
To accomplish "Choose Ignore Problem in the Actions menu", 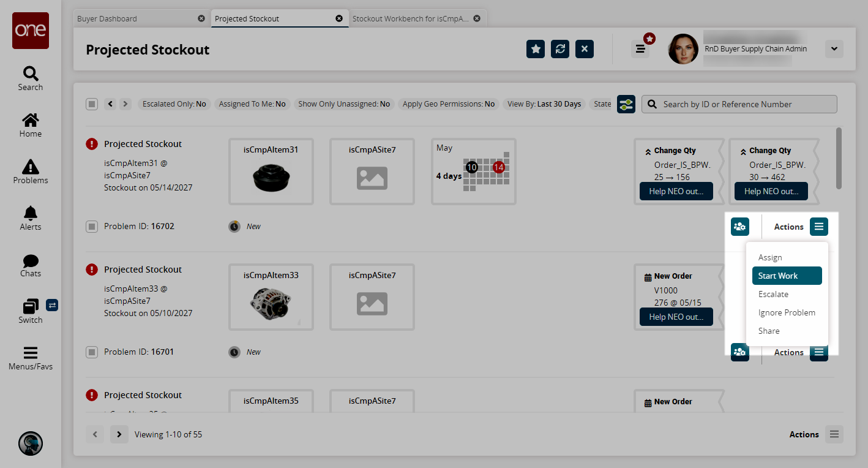I will (x=787, y=312).
